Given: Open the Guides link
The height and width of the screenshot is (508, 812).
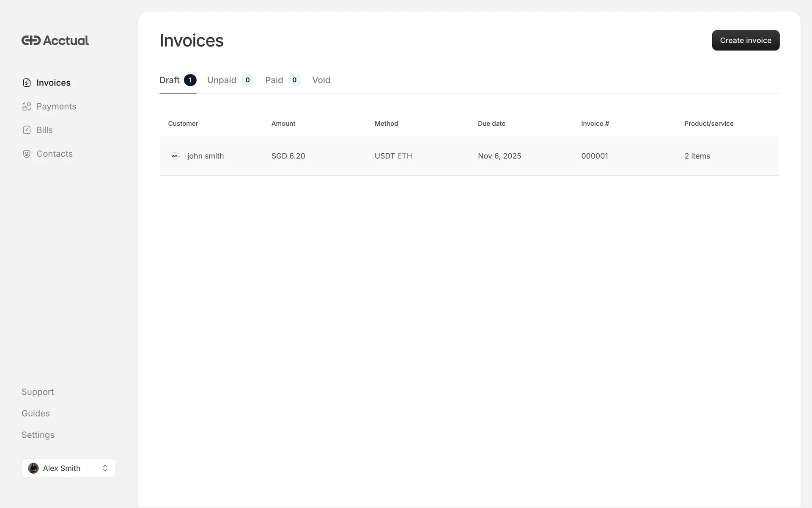Looking at the screenshot, I should (36, 414).
